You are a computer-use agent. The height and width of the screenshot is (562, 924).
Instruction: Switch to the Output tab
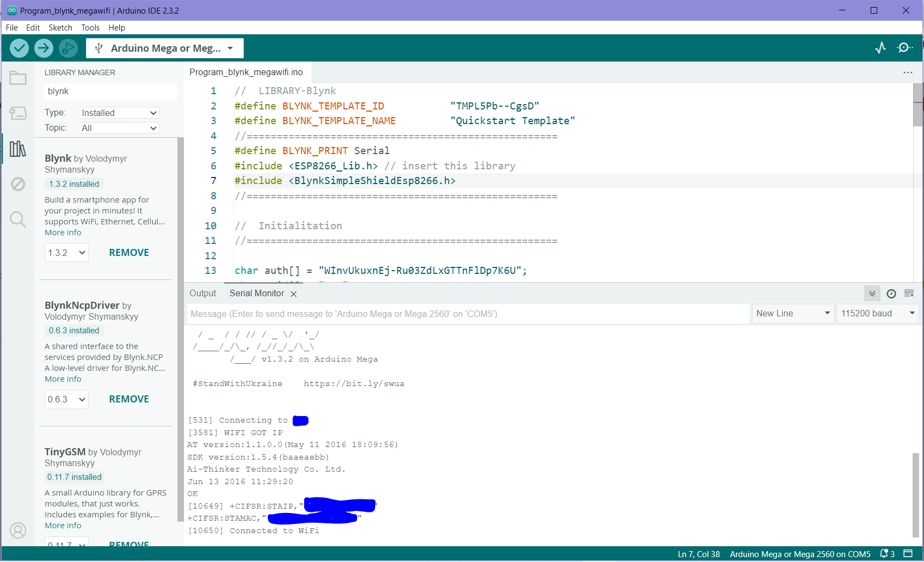203,294
